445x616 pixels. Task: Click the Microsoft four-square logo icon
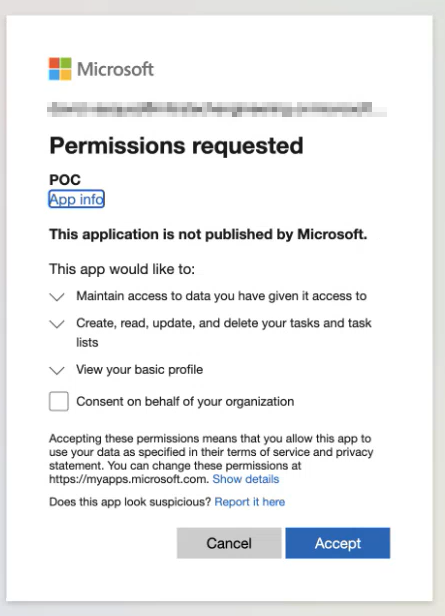[60, 69]
